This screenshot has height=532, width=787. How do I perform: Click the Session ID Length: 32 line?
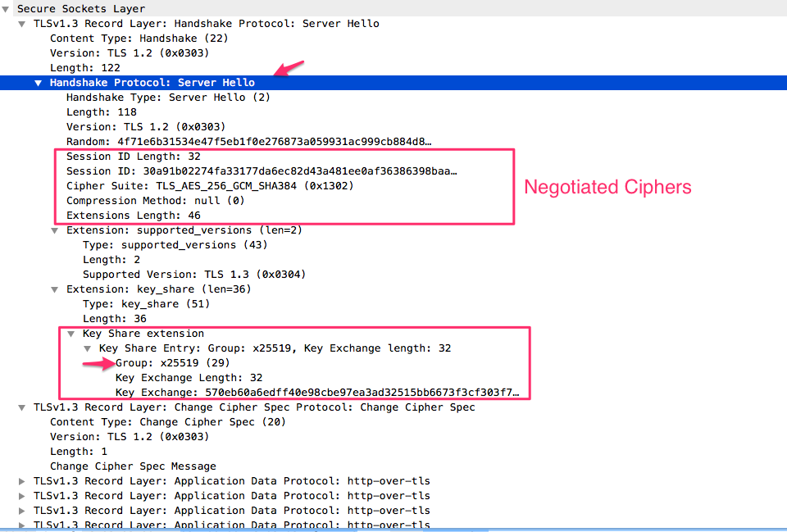click(133, 157)
